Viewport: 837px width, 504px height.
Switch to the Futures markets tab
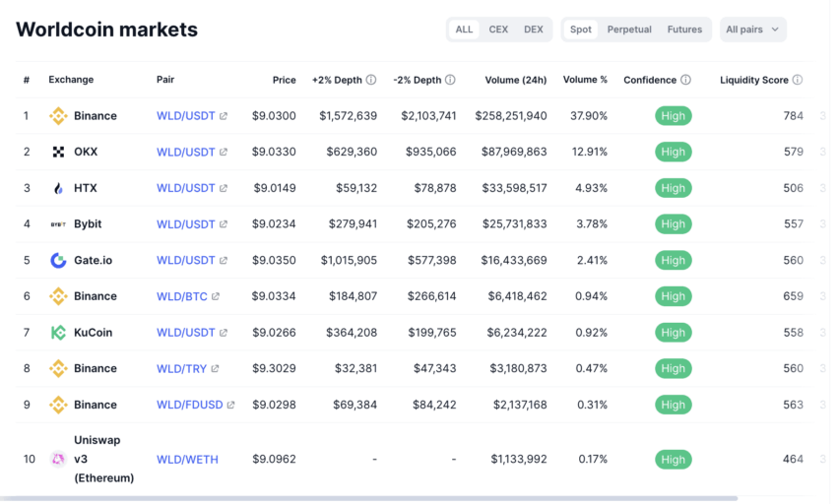pyautogui.click(x=684, y=30)
